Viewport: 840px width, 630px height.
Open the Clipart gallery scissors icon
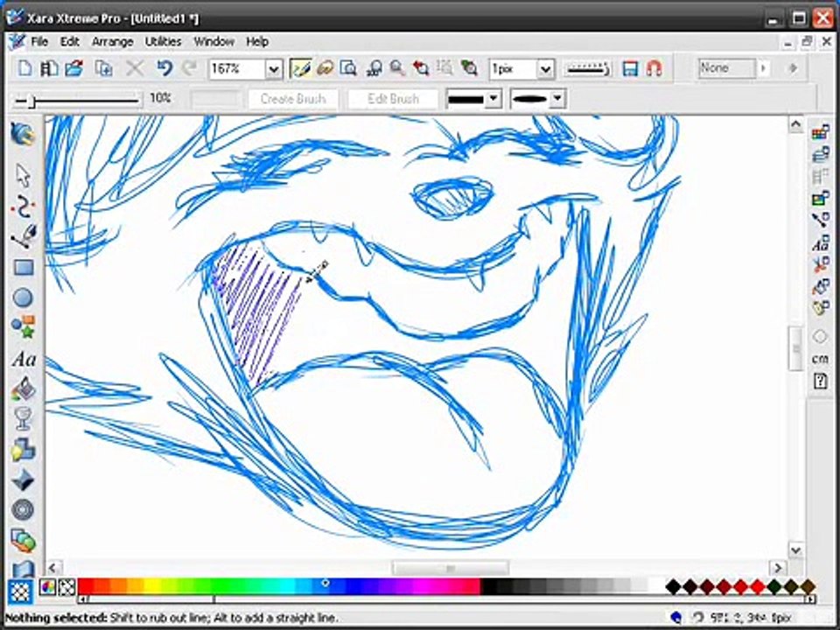pos(820,265)
